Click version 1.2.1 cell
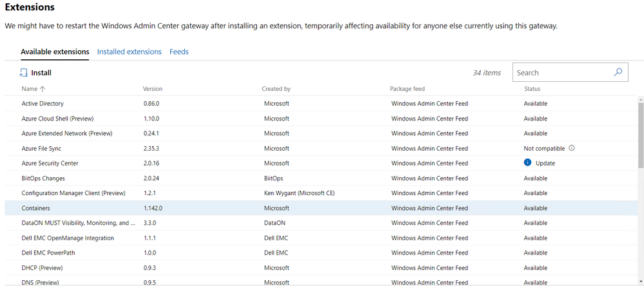 [150, 193]
